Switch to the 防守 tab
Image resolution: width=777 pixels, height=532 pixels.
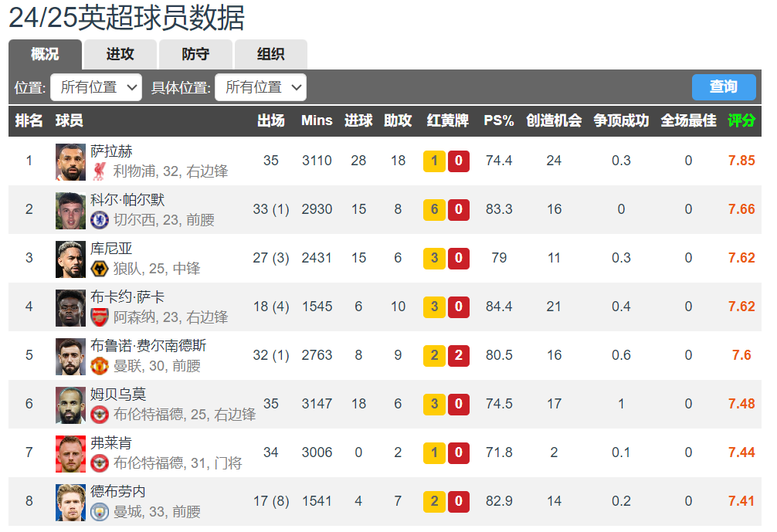(x=195, y=54)
